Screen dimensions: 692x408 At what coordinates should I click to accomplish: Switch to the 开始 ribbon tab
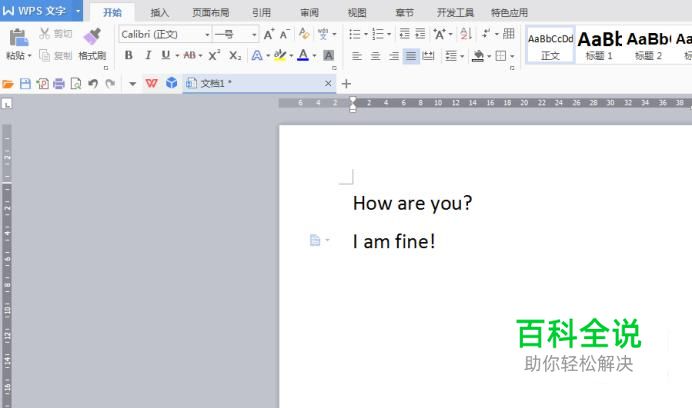113,12
